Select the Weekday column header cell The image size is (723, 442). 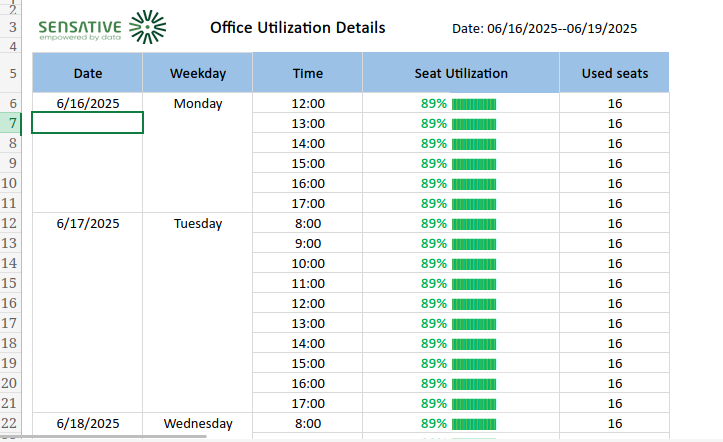coord(197,73)
